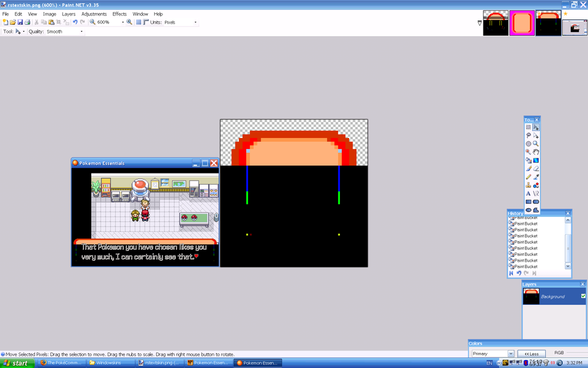Viewport: 588px width, 368px height.
Task: Open the Units dropdown
Action: click(x=195, y=22)
